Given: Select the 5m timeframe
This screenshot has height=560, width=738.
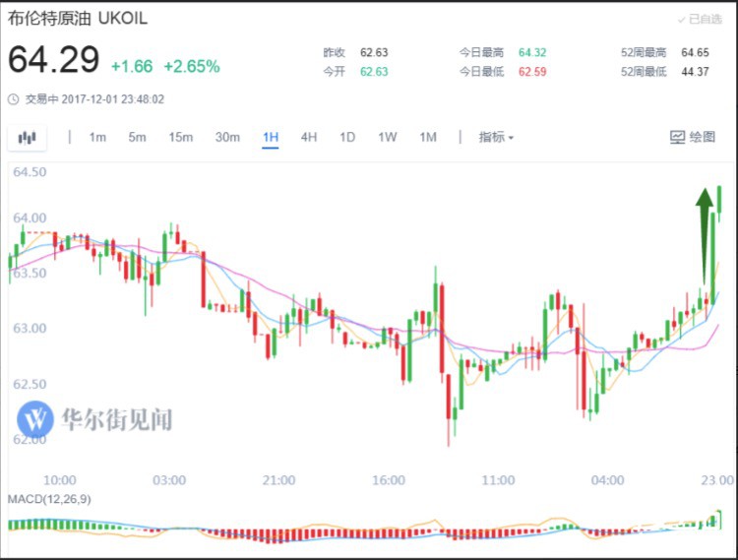Looking at the screenshot, I should click(137, 137).
